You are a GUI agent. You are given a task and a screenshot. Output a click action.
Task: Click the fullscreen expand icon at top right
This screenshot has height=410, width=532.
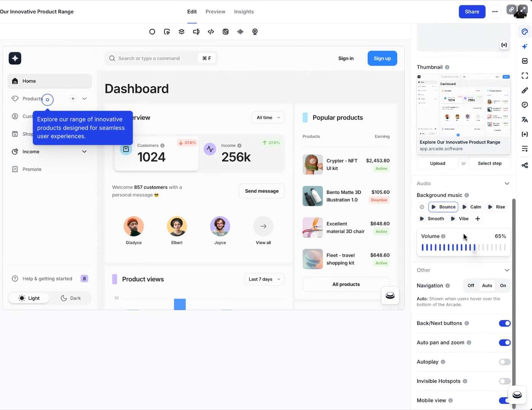[x=523, y=10]
